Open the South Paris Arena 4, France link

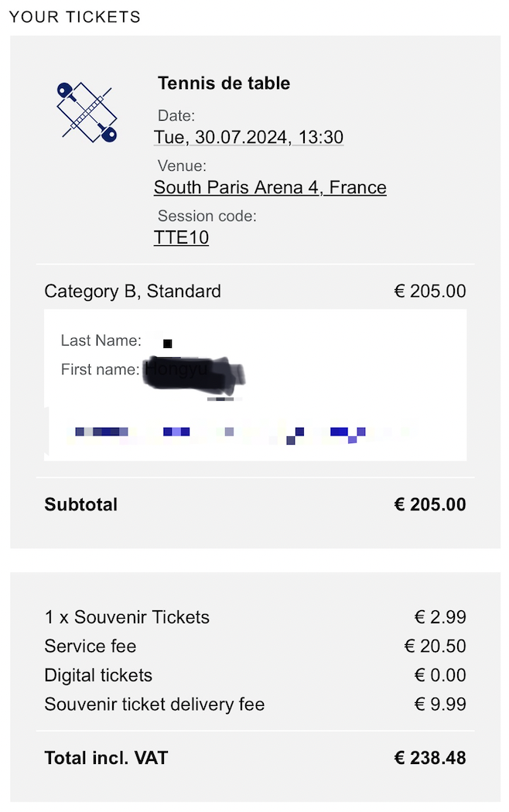pyautogui.click(x=270, y=187)
